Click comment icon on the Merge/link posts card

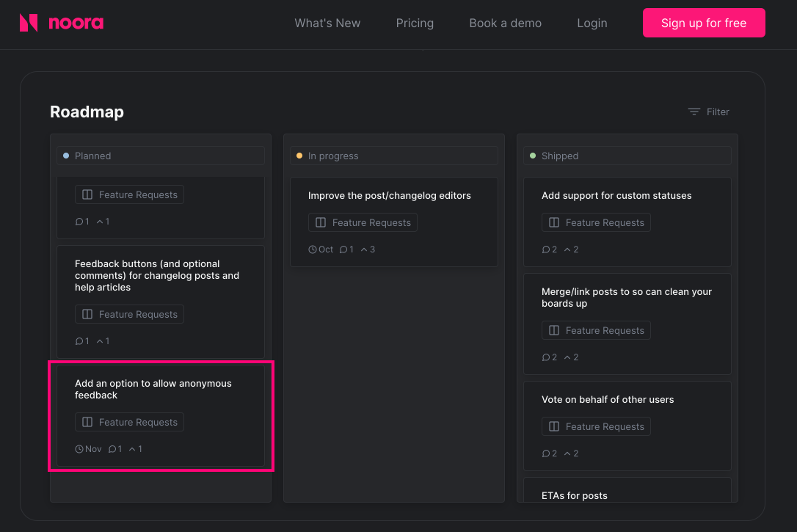click(546, 357)
